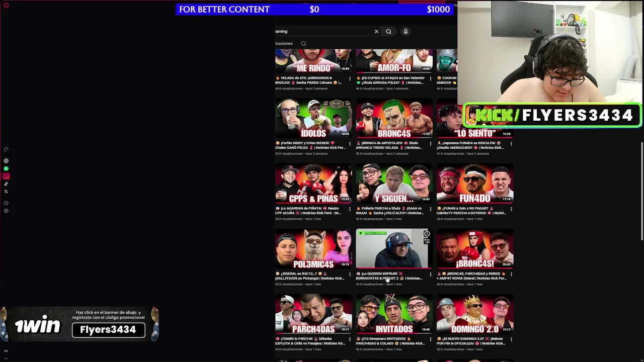Add hovered video to queue
644x362 pixels.
427,242
